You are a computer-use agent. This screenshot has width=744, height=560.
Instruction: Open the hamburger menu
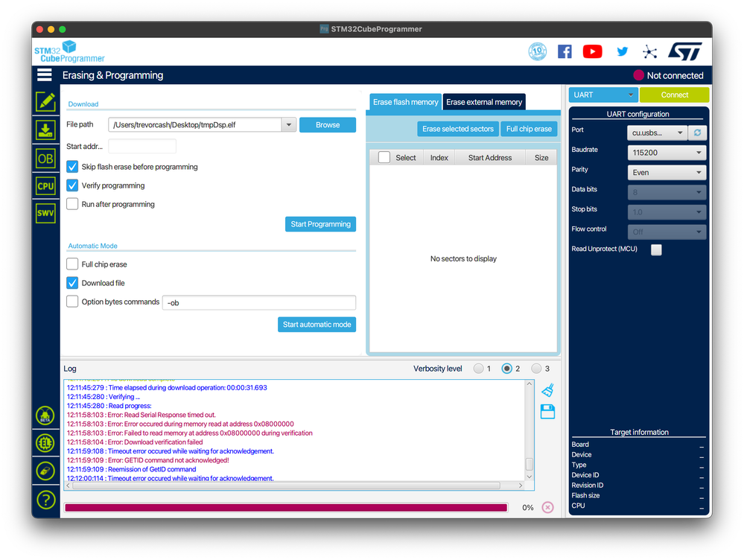pos(44,75)
